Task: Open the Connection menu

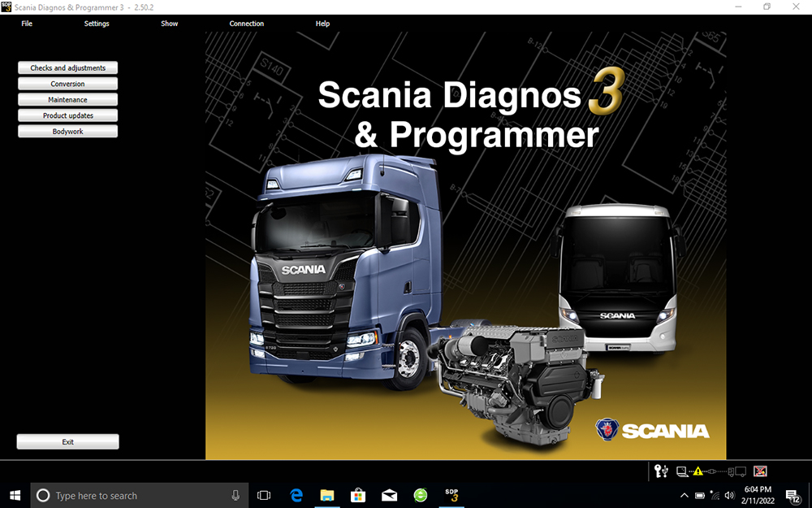Action: pos(247,24)
